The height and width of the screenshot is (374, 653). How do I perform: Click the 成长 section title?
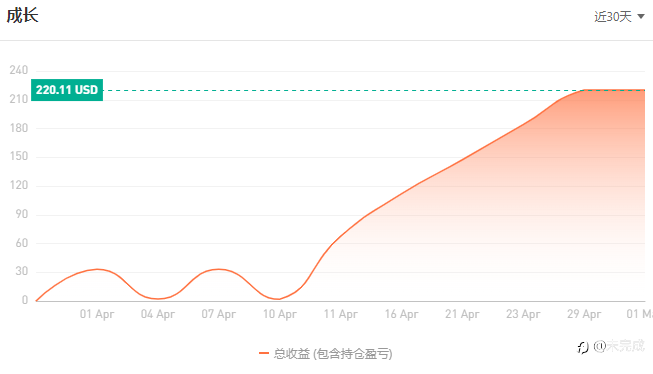click(x=22, y=16)
